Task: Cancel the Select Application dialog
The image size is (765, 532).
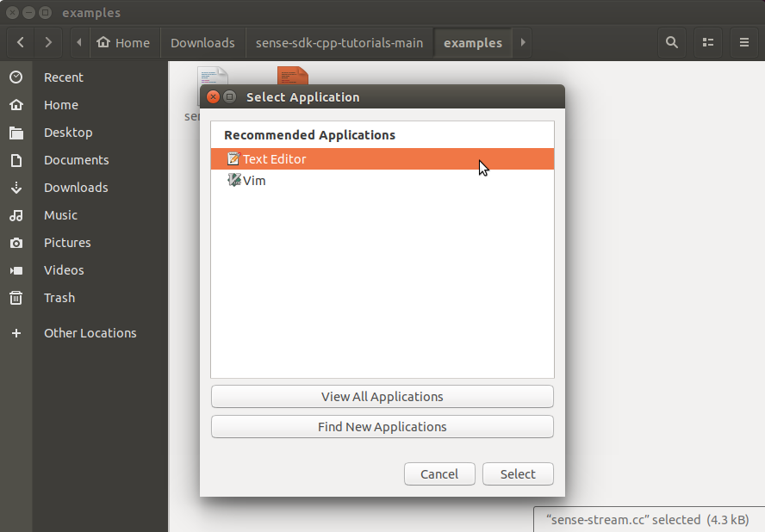Action: coord(439,474)
